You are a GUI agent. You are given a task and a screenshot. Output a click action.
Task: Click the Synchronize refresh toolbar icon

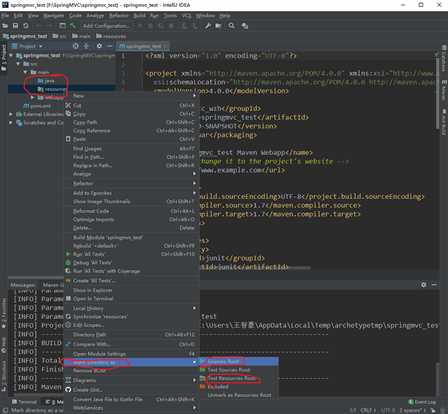26,26
